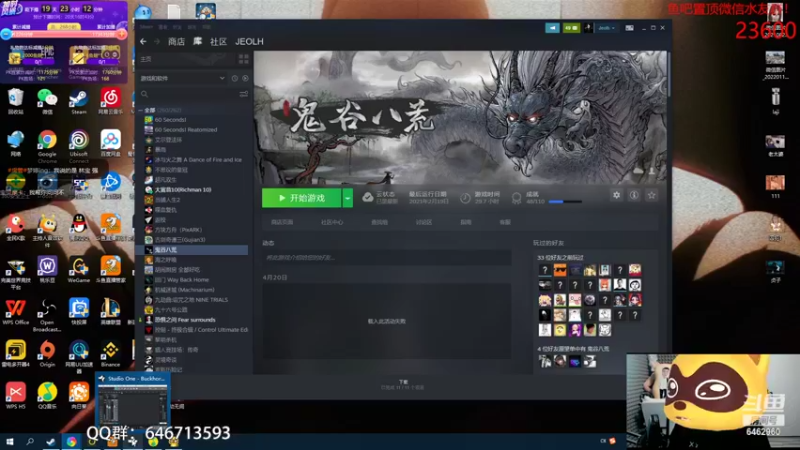Collapse the 全部 games category

141,110
